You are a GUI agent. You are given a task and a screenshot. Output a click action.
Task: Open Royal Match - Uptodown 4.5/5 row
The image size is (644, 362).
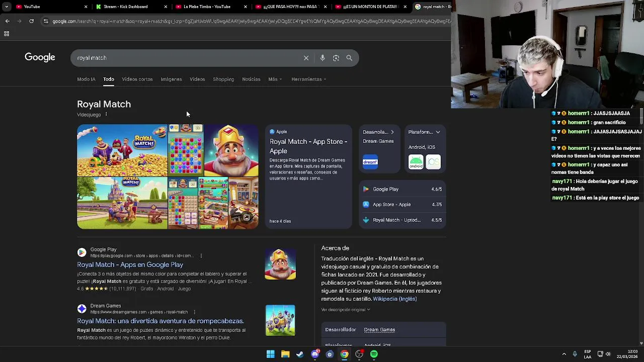click(403, 220)
